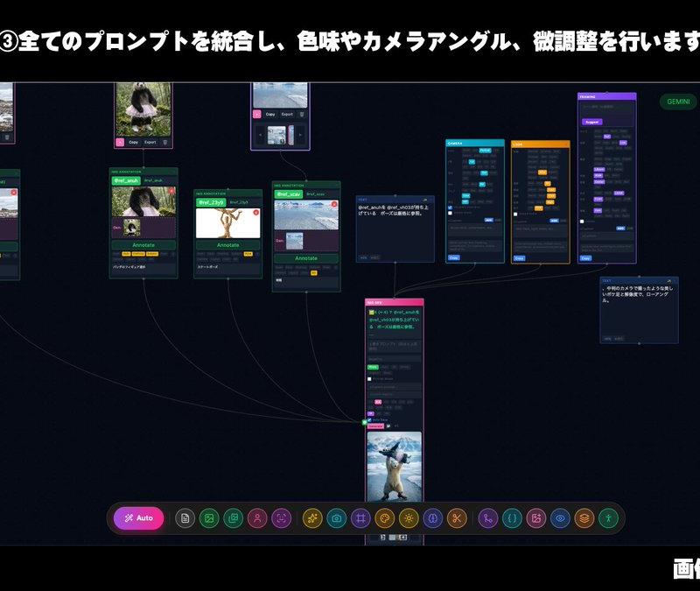Screen dimensions: 700x591
Task: Remove the snow annotation image with red X
Action: pyautogui.click(x=334, y=205)
